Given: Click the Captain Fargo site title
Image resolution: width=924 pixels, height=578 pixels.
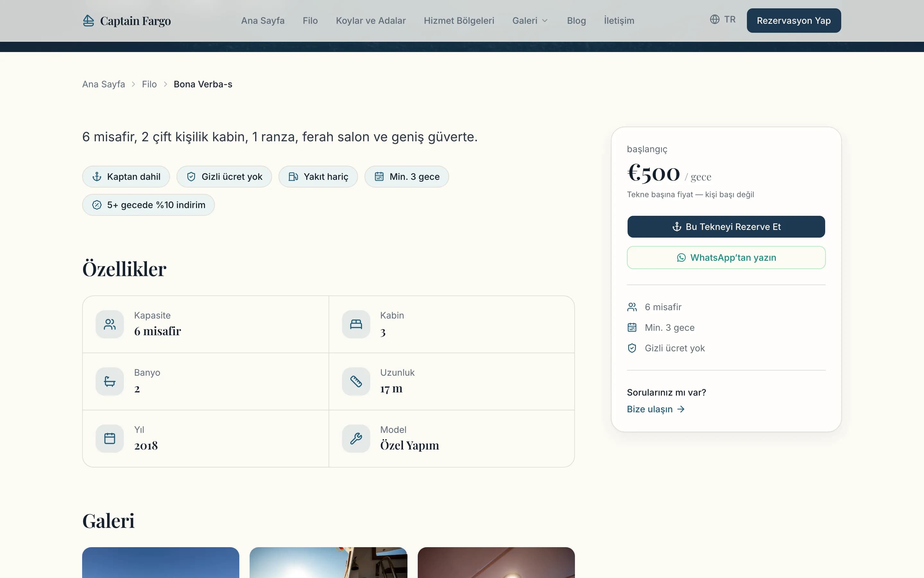Looking at the screenshot, I should click(135, 21).
